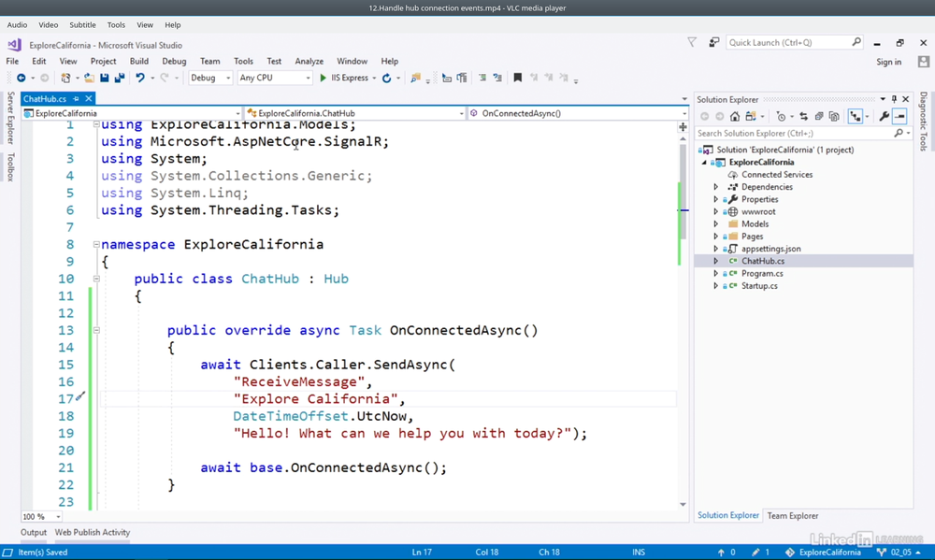This screenshot has width=935, height=560.
Task: Click the pending changes pencil in status bar
Action: [x=755, y=553]
